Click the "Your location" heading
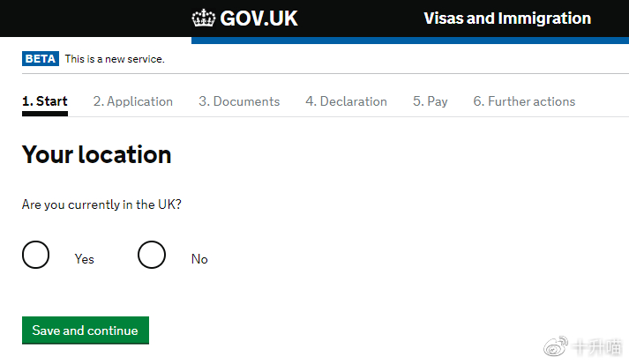This screenshot has width=629, height=364. 97,155
